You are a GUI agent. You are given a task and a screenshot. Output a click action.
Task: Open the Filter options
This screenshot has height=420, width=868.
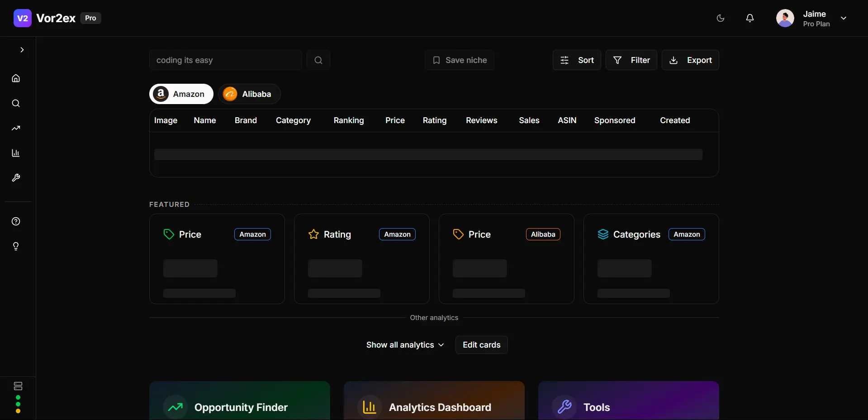point(631,60)
